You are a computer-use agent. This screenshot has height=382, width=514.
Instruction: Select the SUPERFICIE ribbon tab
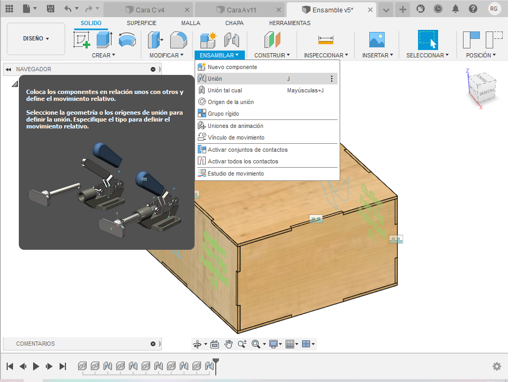pyautogui.click(x=141, y=23)
